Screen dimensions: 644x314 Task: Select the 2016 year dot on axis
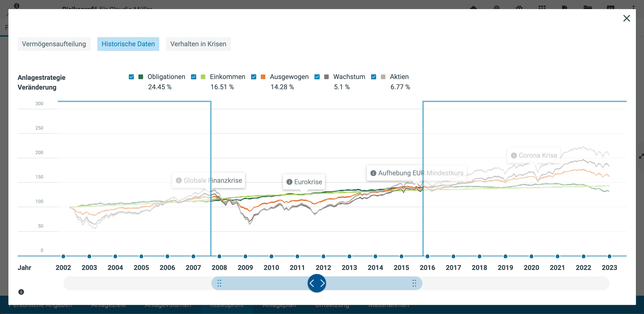[x=427, y=256]
